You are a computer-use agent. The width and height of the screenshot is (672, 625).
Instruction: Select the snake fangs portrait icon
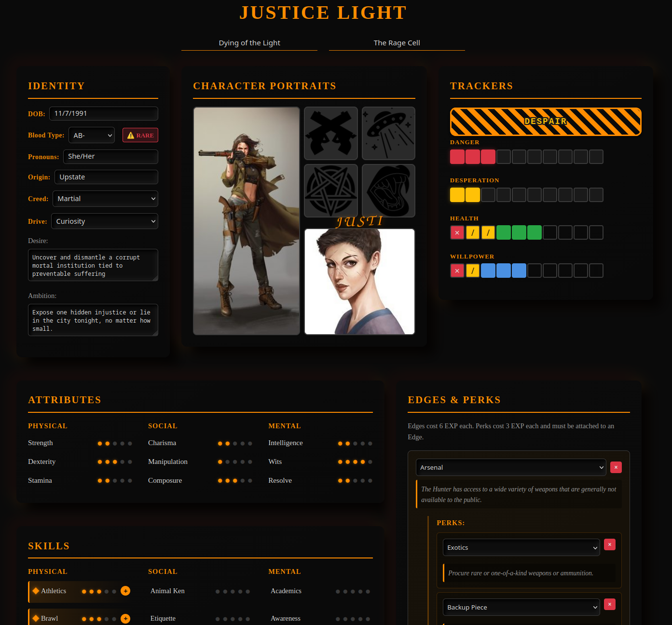(388, 190)
